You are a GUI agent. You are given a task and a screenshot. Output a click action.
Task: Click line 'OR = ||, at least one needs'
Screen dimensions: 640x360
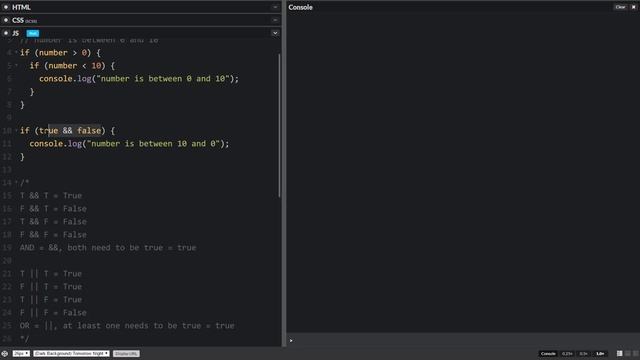pyautogui.click(x=127, y=326)
